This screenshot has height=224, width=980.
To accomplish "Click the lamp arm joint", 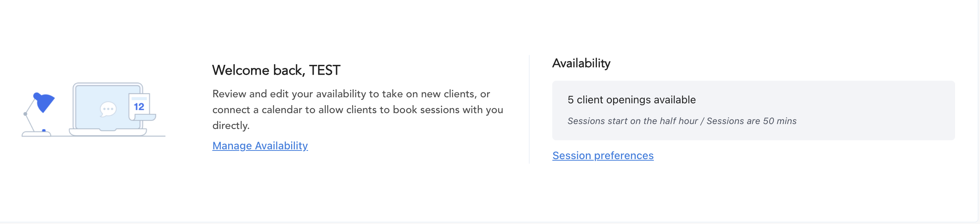I will coord(26,114).
